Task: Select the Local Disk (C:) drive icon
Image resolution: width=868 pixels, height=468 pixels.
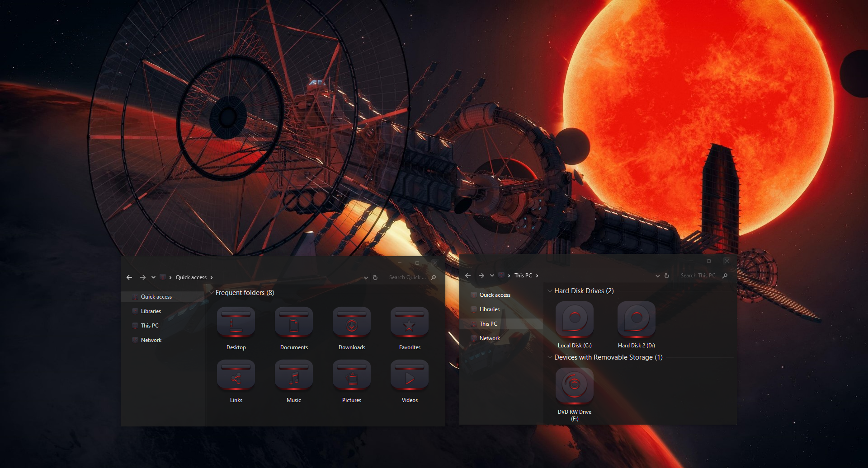Action: (x=575, y=320)
